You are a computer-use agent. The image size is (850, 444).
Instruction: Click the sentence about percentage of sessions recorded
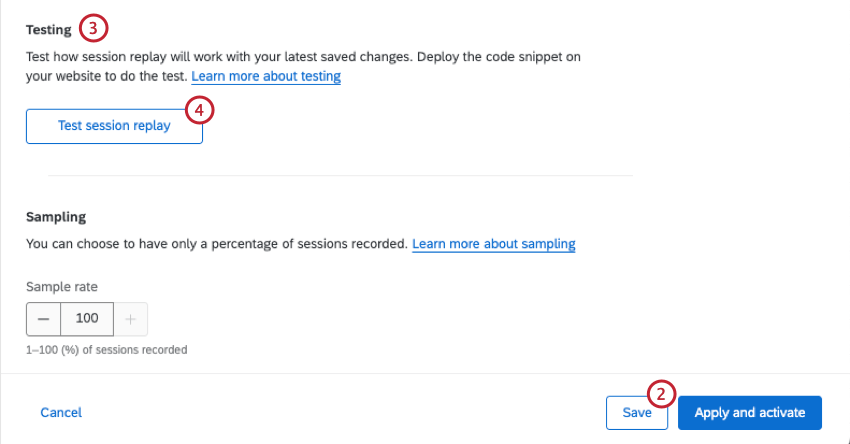217,244
